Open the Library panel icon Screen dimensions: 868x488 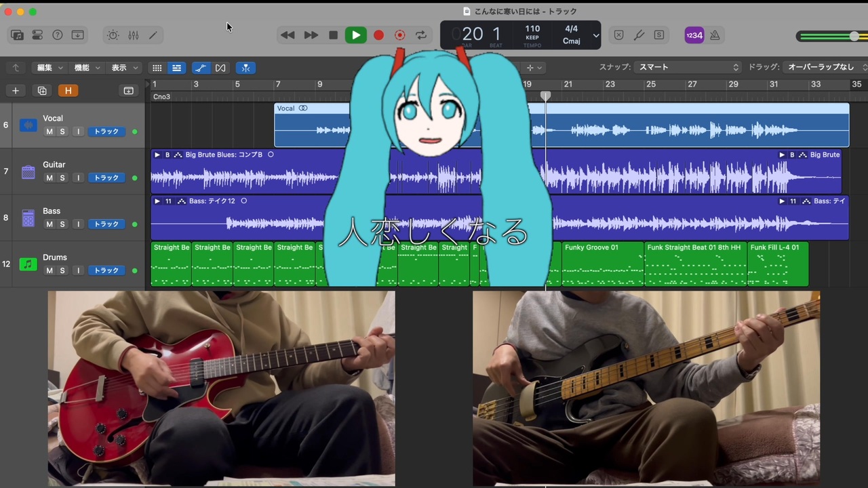tap(18, 35)
